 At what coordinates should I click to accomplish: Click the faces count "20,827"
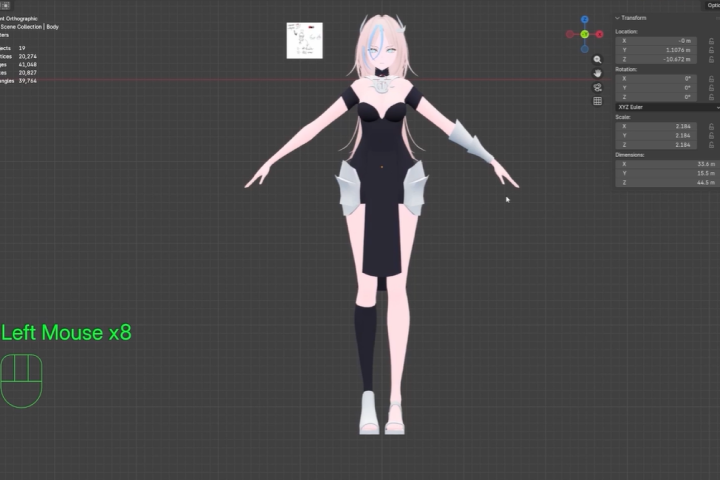28,73
